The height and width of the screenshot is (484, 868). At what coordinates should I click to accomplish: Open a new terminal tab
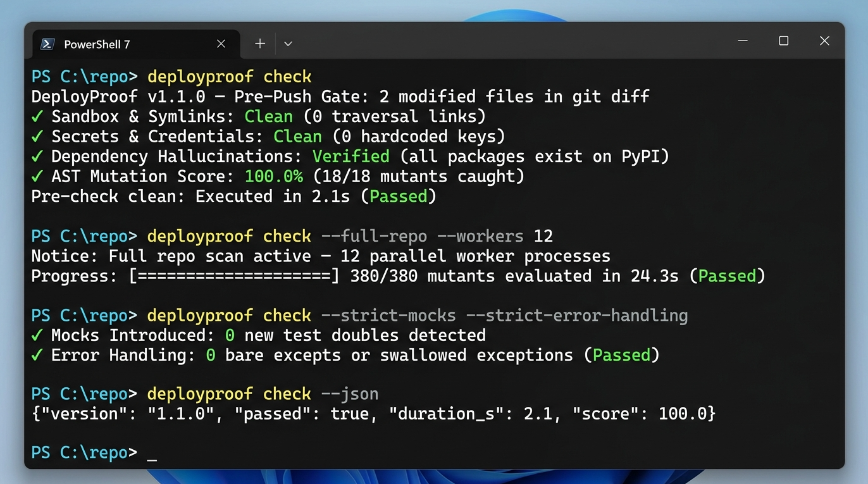(x=260, y=44)
